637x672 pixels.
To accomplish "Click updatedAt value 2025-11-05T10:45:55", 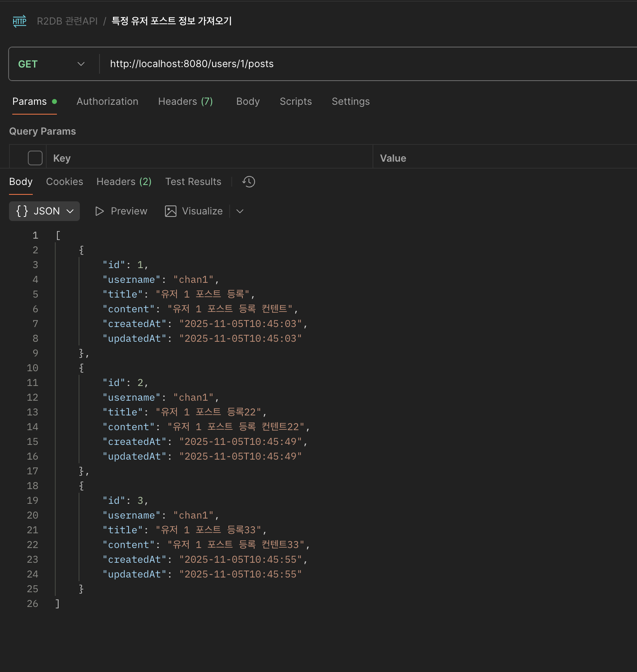I will (x=240, y=574).
